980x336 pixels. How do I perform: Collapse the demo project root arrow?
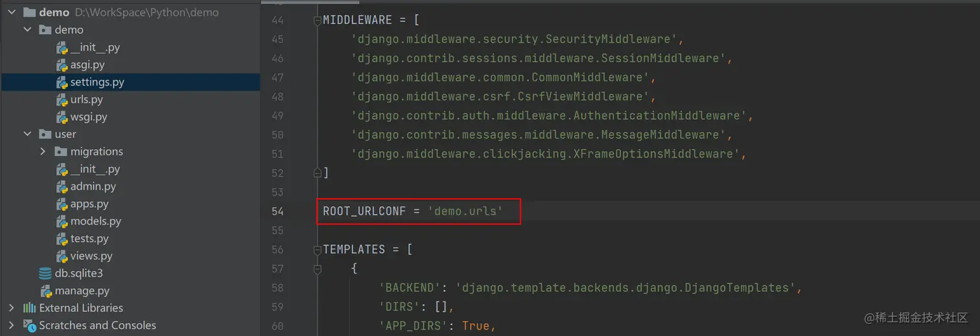click(x=12, y=12)
